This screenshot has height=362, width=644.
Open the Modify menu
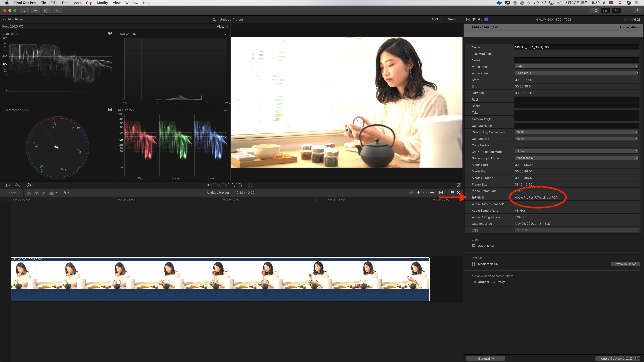click(x=102, y=3)
